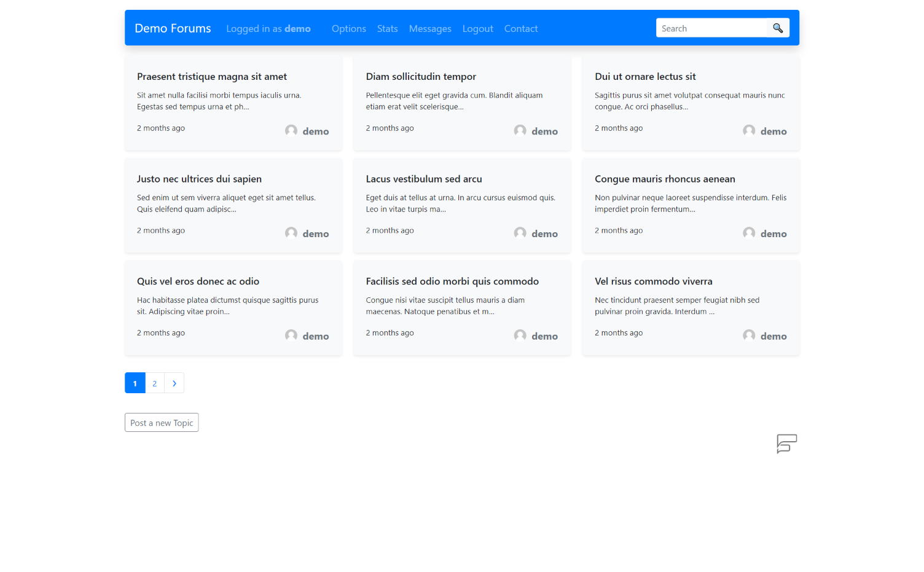Click avatar icon on Vel risus commodo topic
The width and height of the screenshot is (924, 572).
click(749, 335)
